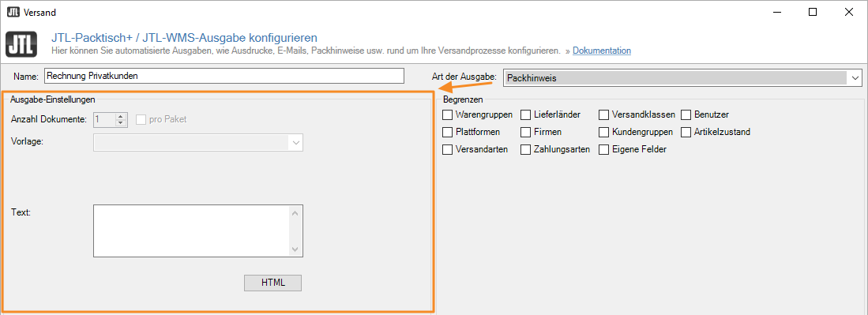Click the Text area scroll down arrow
The width and height of the screenshot is (868, 315).
pos(295,249)
